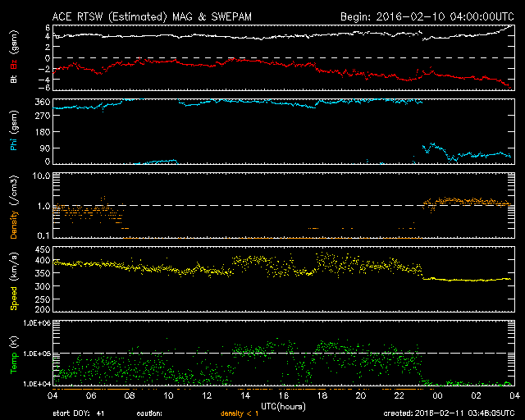Click the '10' hour label on the time axis

[168, 396]
